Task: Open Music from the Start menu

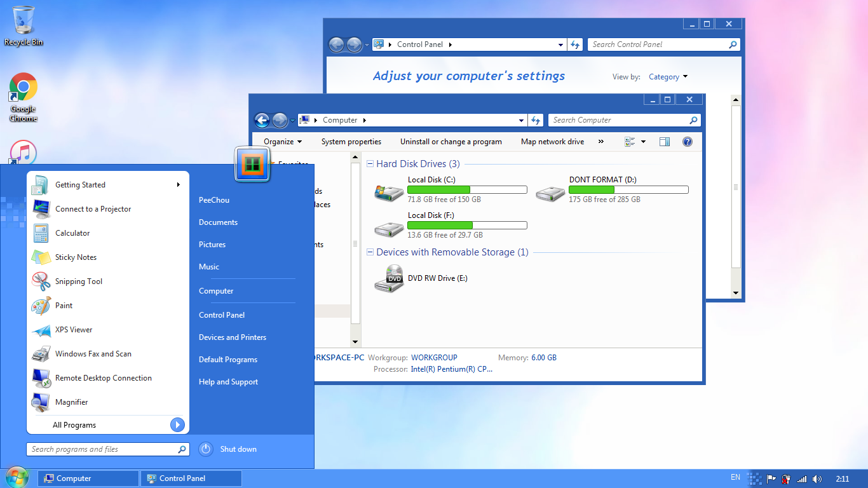Action: coord(209,267)
